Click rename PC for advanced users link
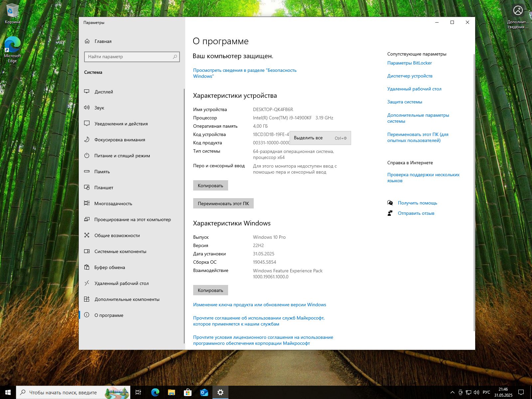The image size is (532, 399). 418,137
